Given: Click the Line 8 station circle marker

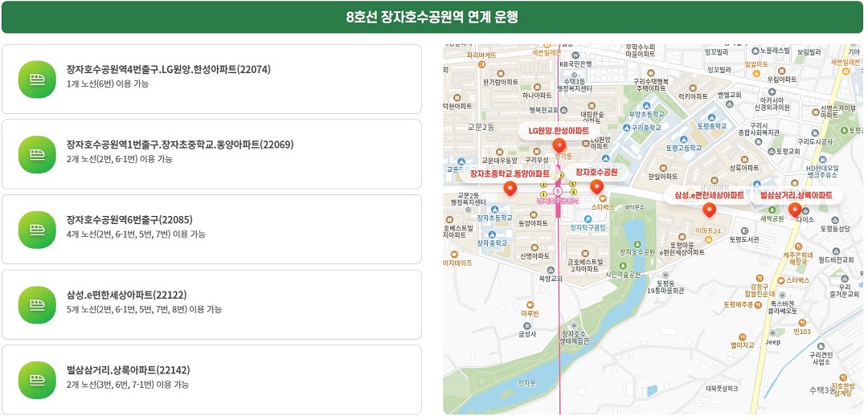Looking at the screenshot, I should click(x=558, y=191).
